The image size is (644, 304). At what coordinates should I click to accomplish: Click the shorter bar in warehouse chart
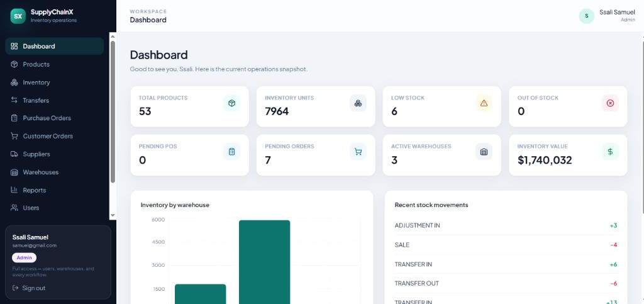pos(201,294)
